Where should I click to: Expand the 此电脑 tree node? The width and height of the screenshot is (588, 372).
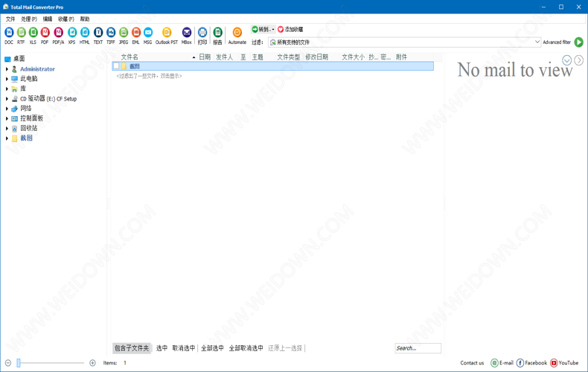tap(7, 79)
